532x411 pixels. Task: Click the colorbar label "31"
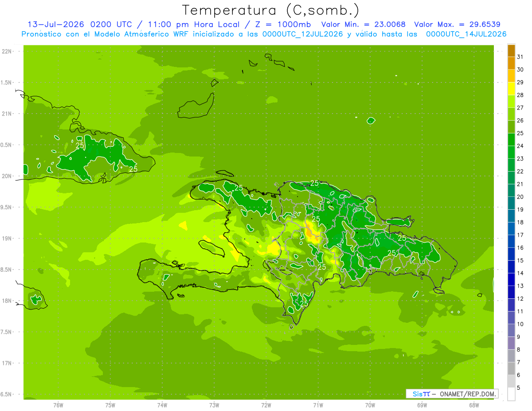[x=520, y=57]
